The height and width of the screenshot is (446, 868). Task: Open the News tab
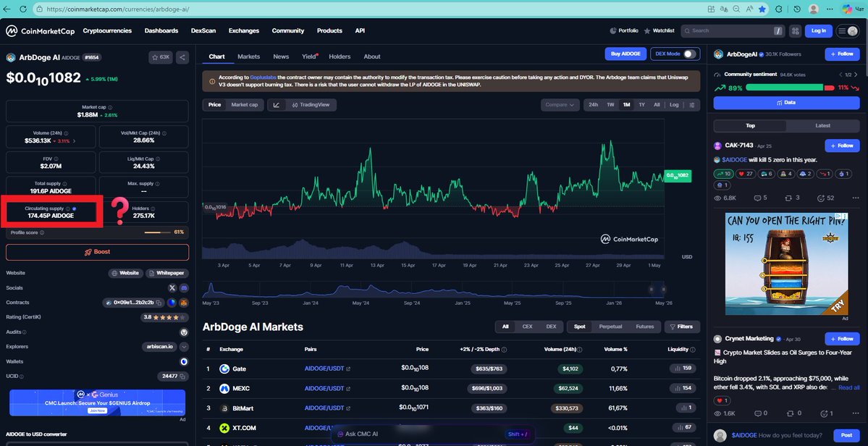tap(281, 56)
